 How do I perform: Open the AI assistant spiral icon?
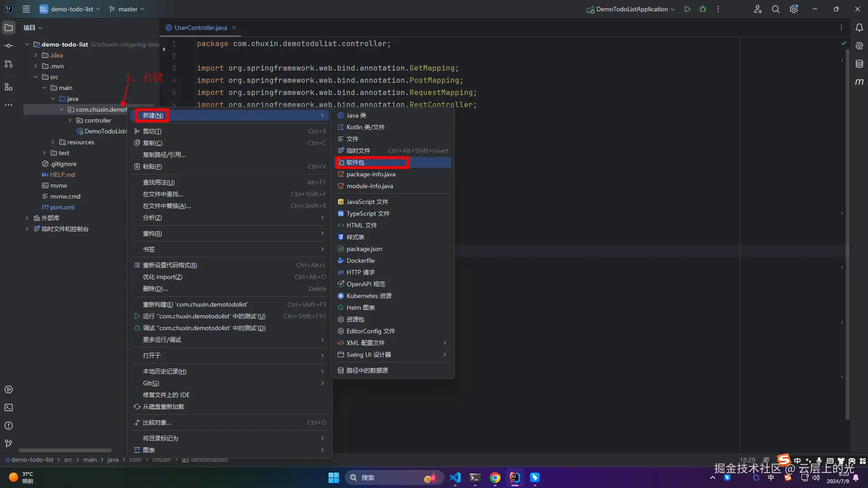[859, 46]
